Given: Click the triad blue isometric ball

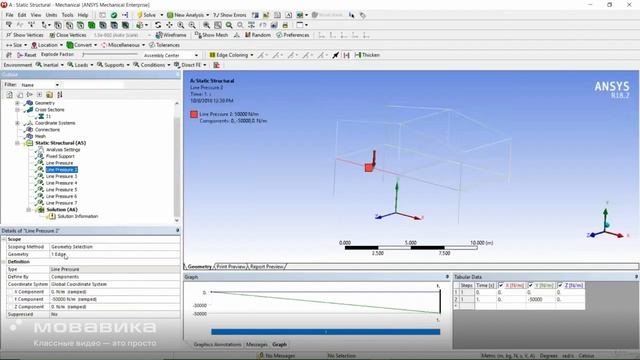Looking at the screenshot, I should 607,225.
